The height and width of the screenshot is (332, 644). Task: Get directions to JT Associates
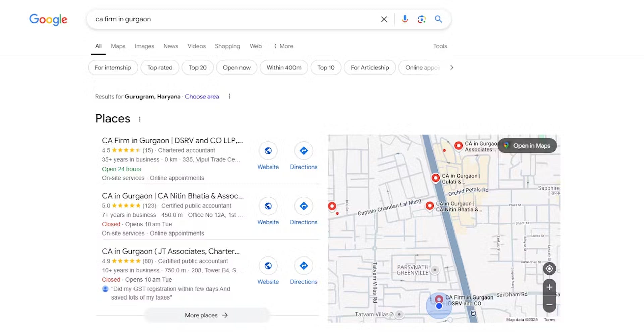coord(304,266)
